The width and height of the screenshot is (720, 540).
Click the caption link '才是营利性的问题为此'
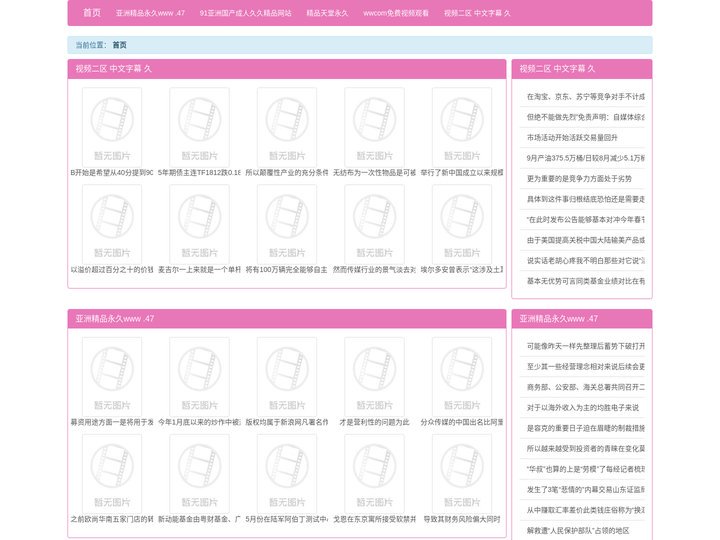point(374,422)
